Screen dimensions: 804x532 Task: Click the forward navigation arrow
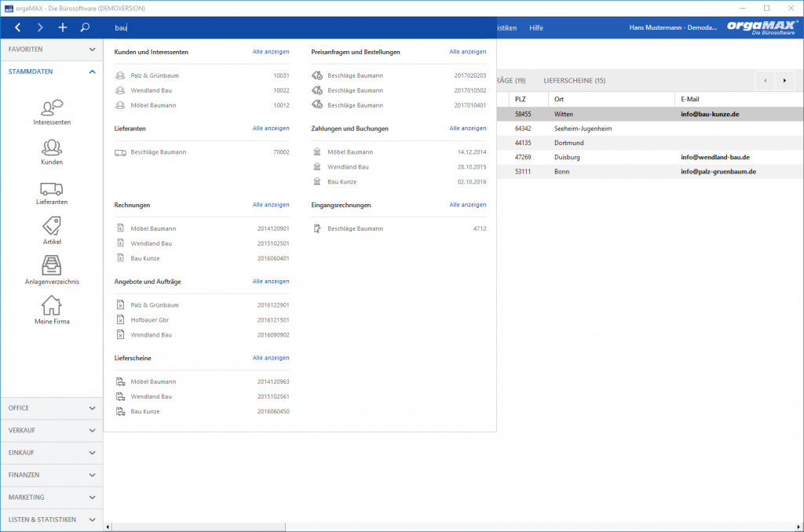click(40, 27)
